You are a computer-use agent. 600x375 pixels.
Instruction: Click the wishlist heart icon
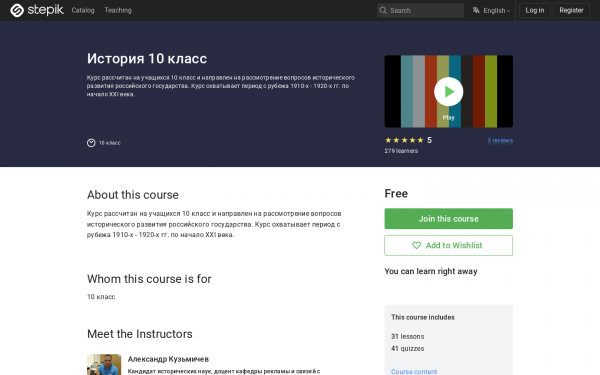[416, 245]
